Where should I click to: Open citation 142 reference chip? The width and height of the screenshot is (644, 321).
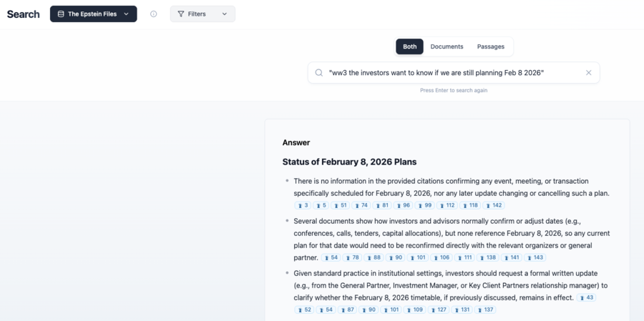click(x=494, y=205)
